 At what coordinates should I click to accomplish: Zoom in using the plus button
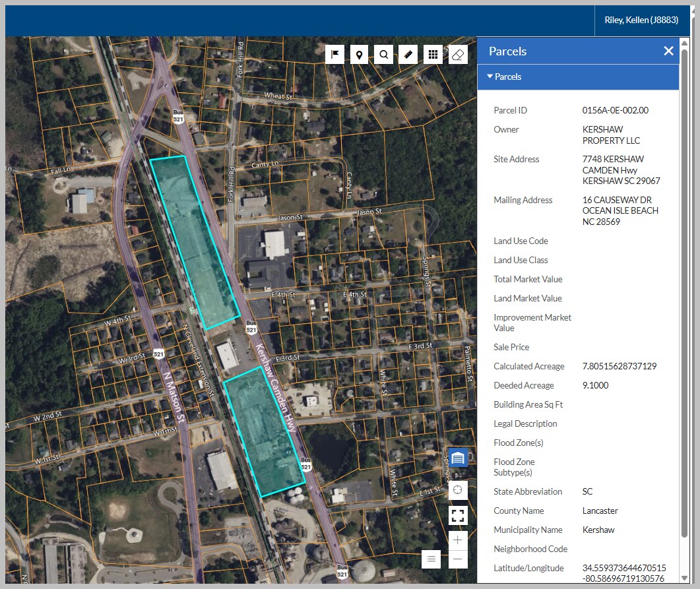pos(458,540)
